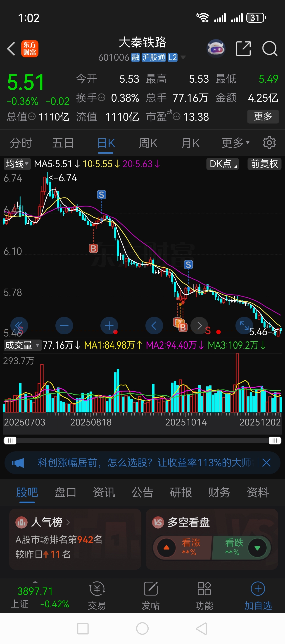Tap Android home circle button
The height and width of the screenshot is (644, 285).
tap(142, 629)
